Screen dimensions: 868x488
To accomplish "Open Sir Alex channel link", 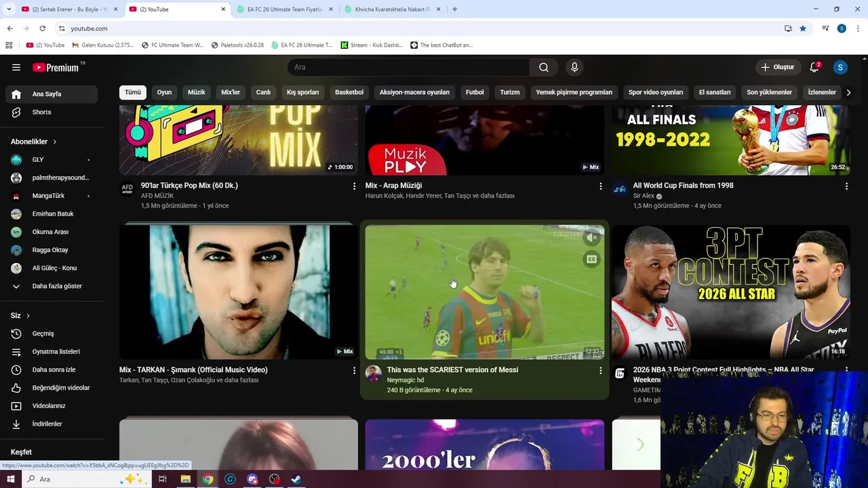I will 644,196.
